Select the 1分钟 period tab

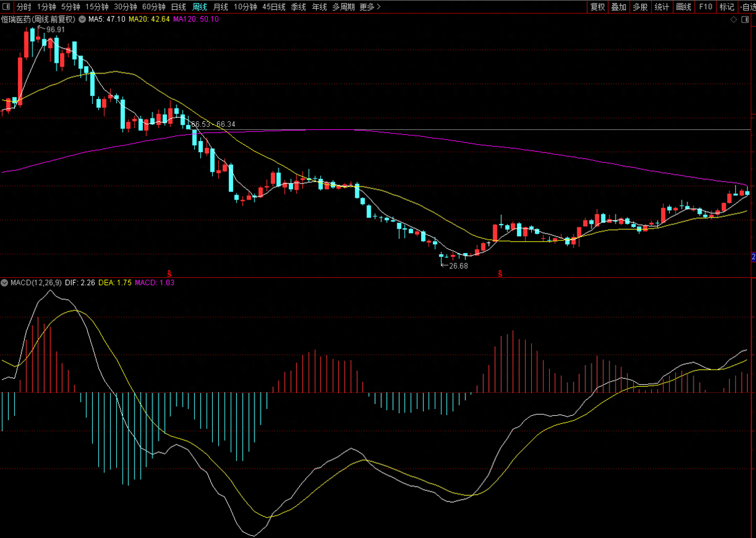click(x=46, y=6)
